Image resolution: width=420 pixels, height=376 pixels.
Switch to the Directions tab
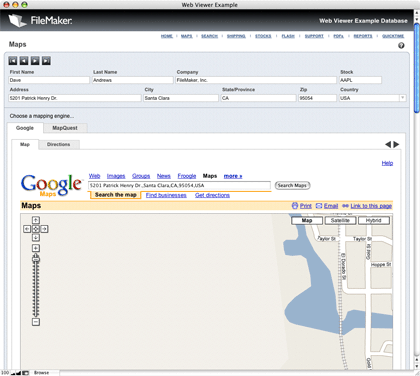tap(59, 144)
